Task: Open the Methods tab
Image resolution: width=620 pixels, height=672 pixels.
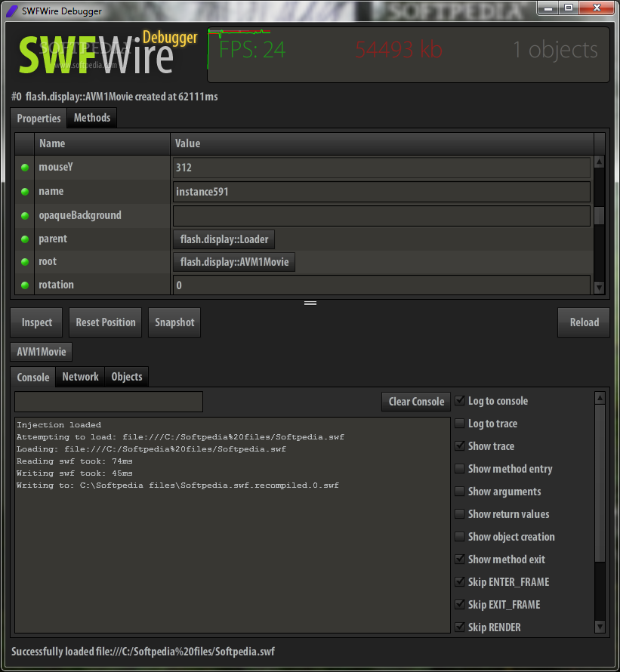Action: (92, 118)
